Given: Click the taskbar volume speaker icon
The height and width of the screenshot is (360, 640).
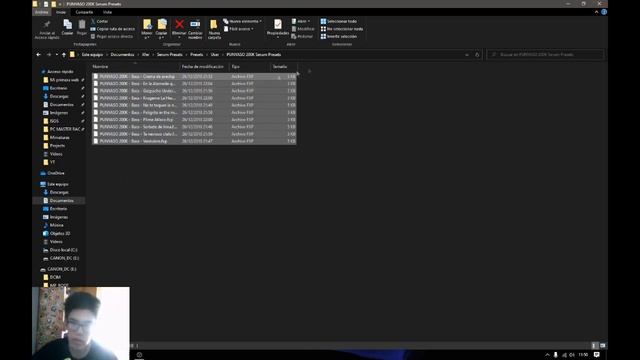Looking at the screenshot, I should click(572, 355).
